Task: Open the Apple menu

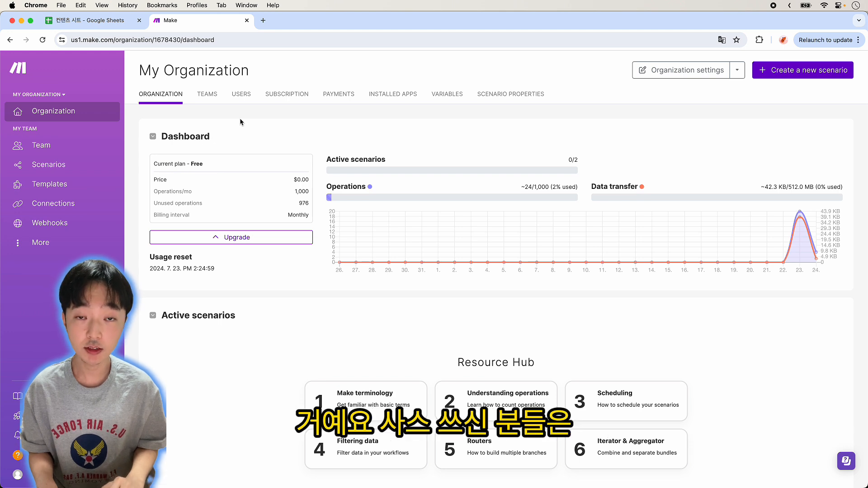Action: point(12,5)
